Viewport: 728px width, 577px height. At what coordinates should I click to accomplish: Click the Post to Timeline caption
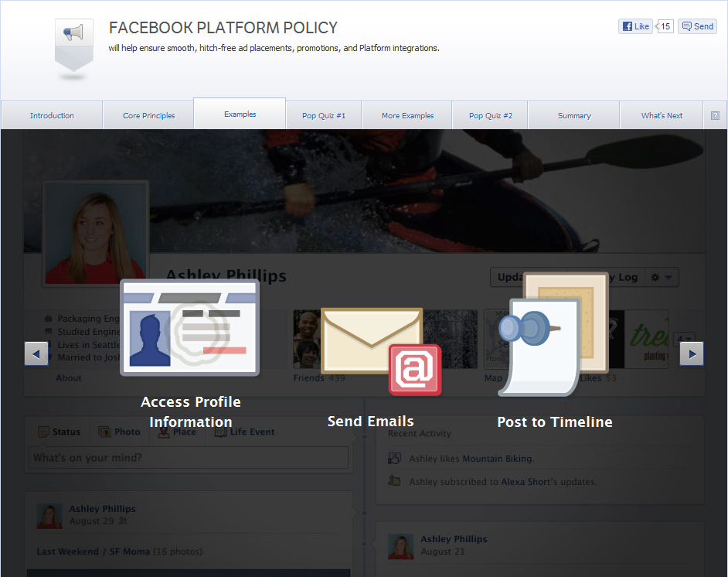click(555, 422)
